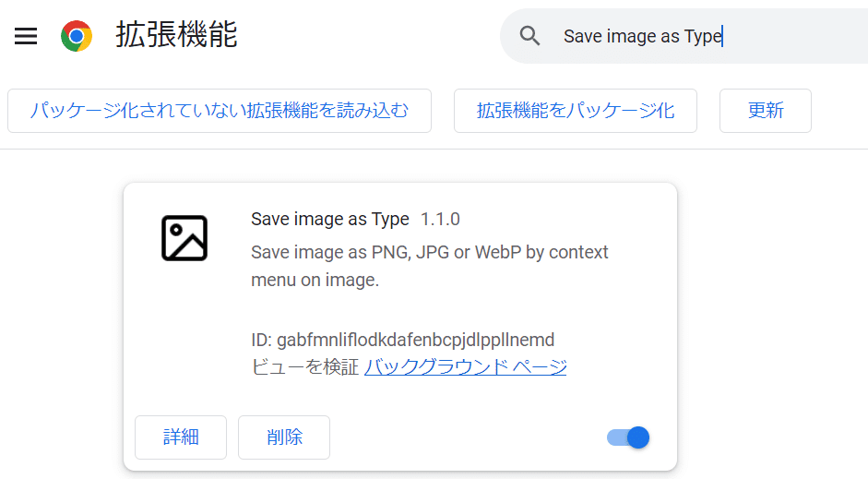Click the ビューを検証 label
Screen dimensions: 868x479
(305, 366)
